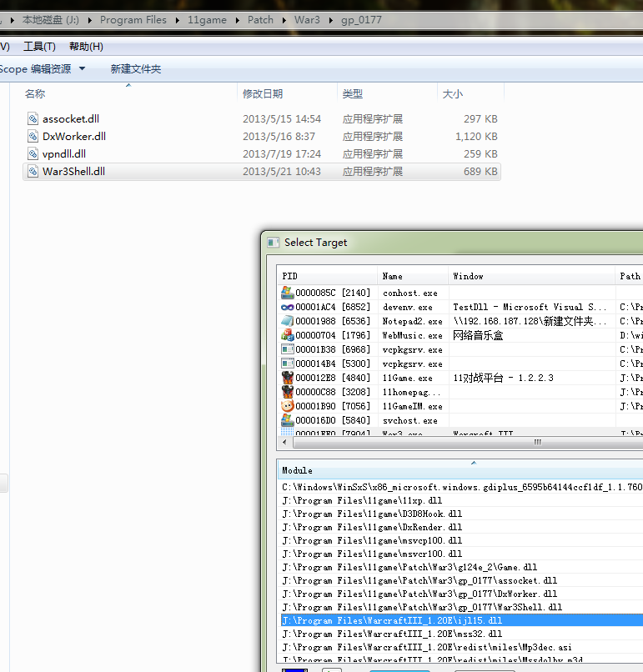Navigate to War3 in the address bar

tap(307, 20)
